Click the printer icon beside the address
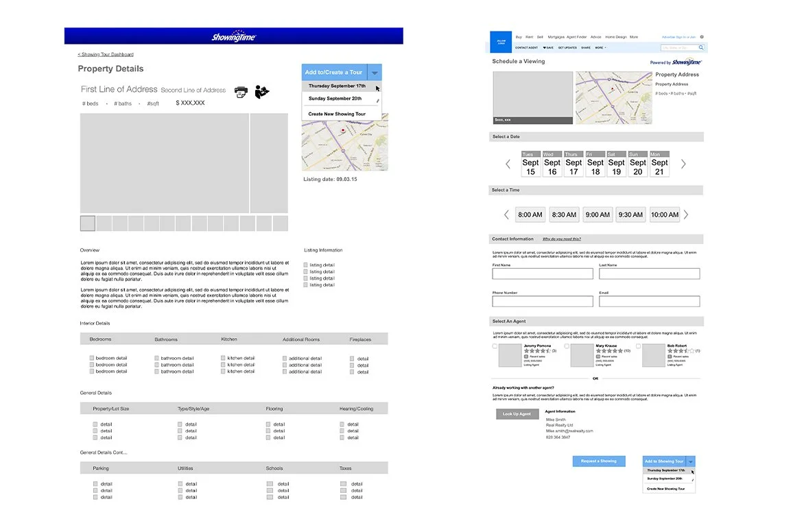The image size is (804, 532). (241, 93)
